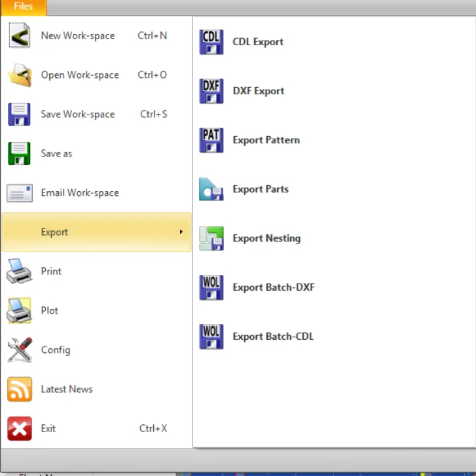Click the Export Batch-CDL label
Viewport: 476px width, 476px height.
273,337
